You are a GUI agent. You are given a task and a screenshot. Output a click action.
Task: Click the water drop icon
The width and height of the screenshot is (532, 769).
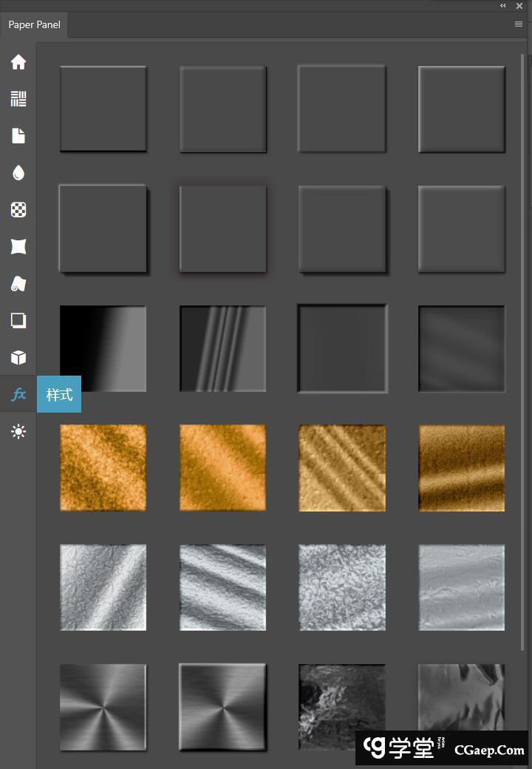coord(18,173)
